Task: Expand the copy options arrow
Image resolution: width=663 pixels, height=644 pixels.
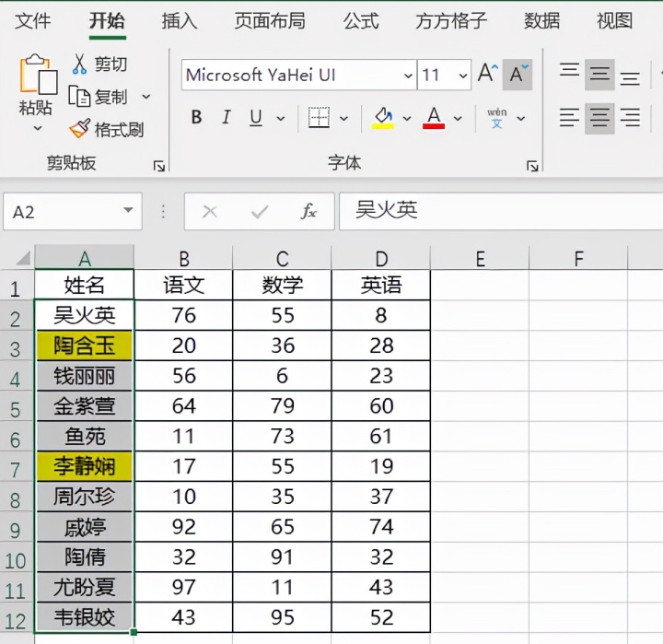Action: pyautogui.click(x=146, y=97)
